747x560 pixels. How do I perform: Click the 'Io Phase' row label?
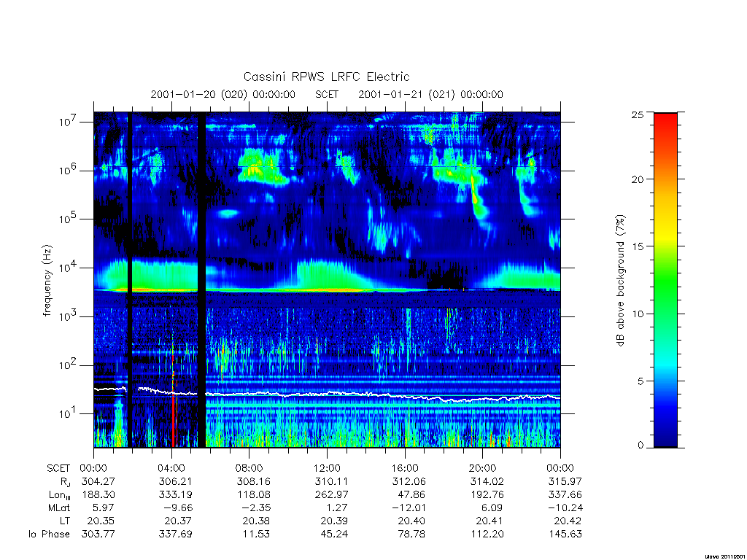point(49,534)
